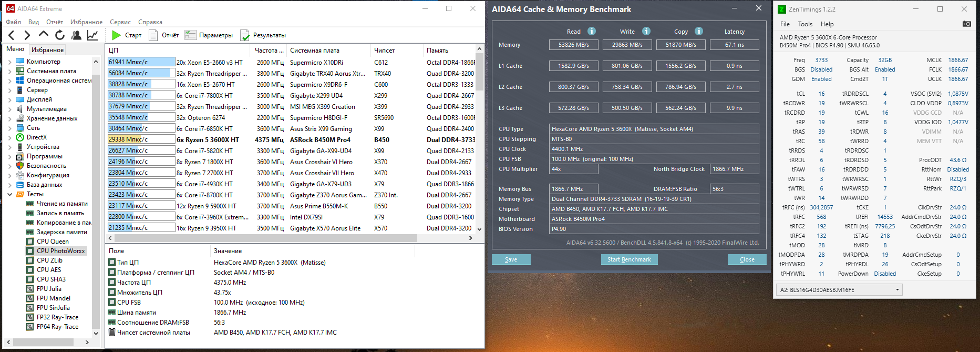980x352 pixels.
Task: Open the Help menu in ZenTimings
Action: point(827,24)
